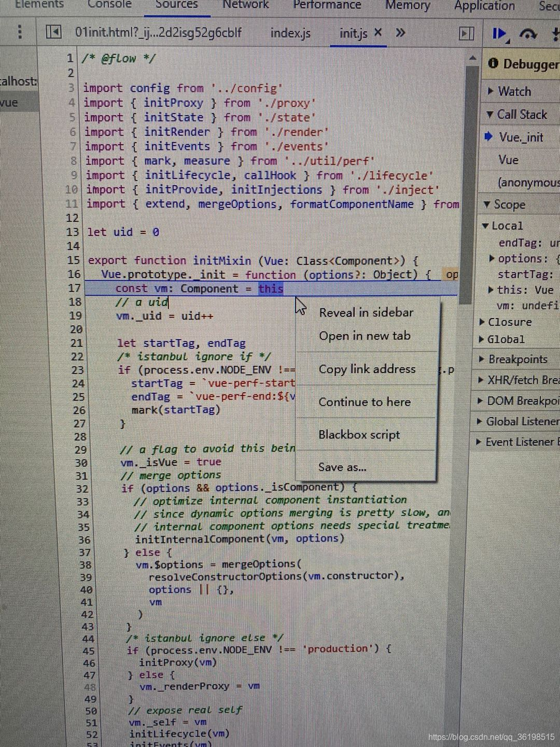Close the init.js tab
The image size is (560, 747).
click(x=378, y=33)
